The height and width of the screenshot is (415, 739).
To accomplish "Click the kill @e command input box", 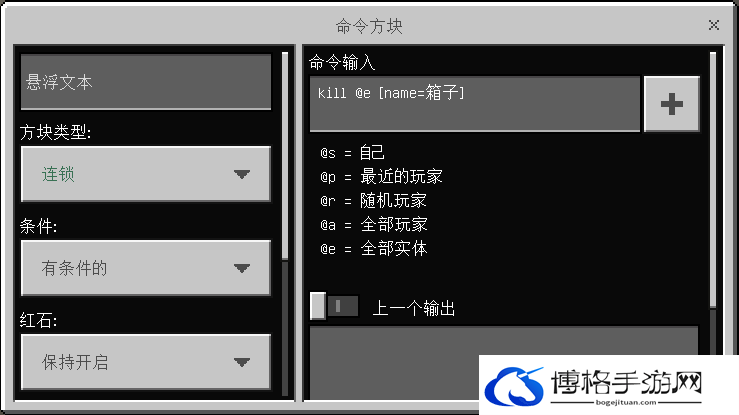I will click(475, 104).
